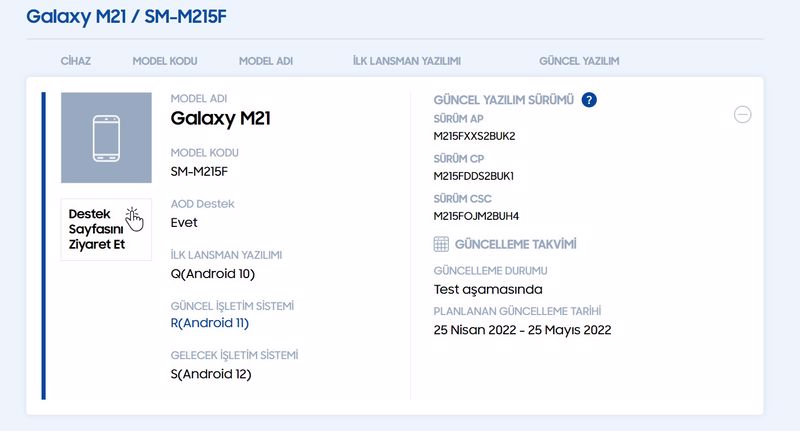
Task: Click the Q(Android 10) launch software value
Action: [213, 274]
